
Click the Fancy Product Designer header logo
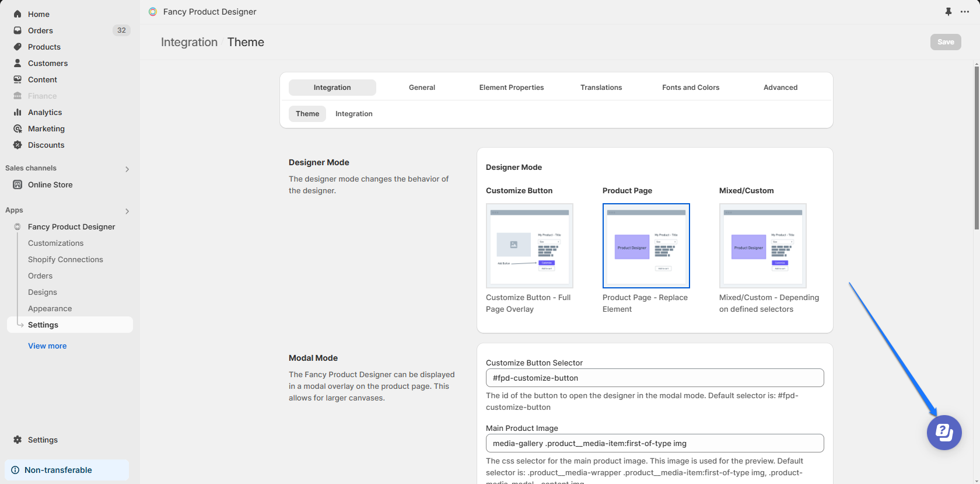point(153,12)
